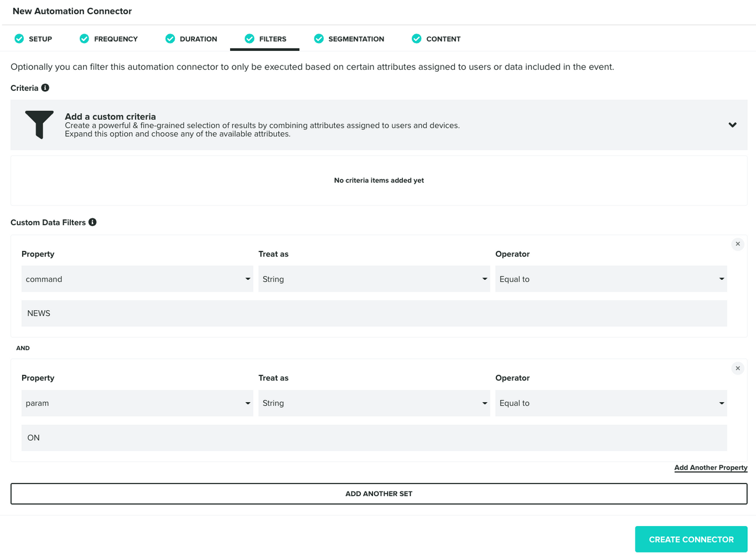Click the Add Another Property link
The height and width of the screenshot is (557, 756).
[711, 467]
